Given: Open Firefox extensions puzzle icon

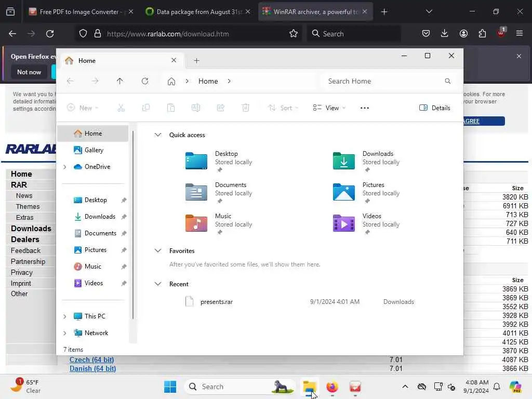Looking at the screenshot, I should point(482,34).
